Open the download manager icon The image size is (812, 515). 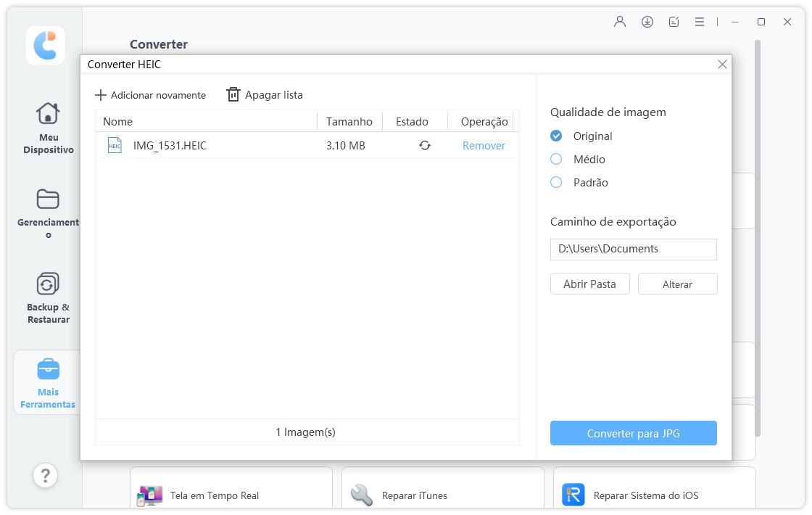pos(647,22)
